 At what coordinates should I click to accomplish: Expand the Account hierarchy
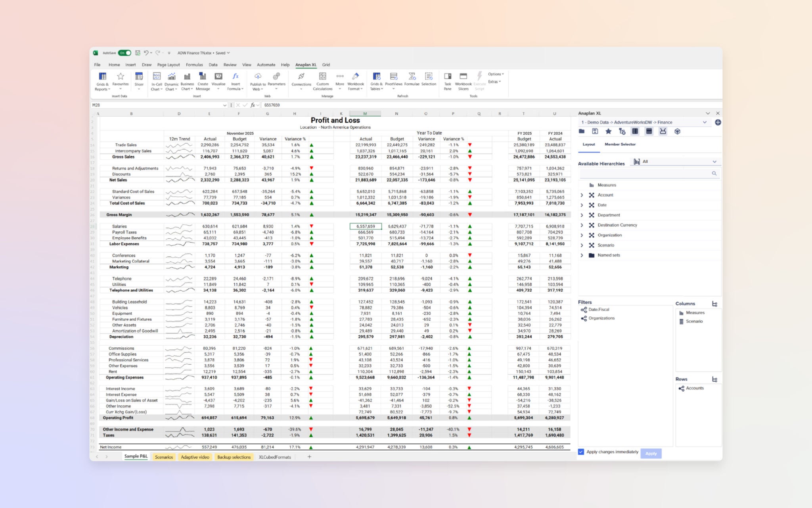pos(582,195)
